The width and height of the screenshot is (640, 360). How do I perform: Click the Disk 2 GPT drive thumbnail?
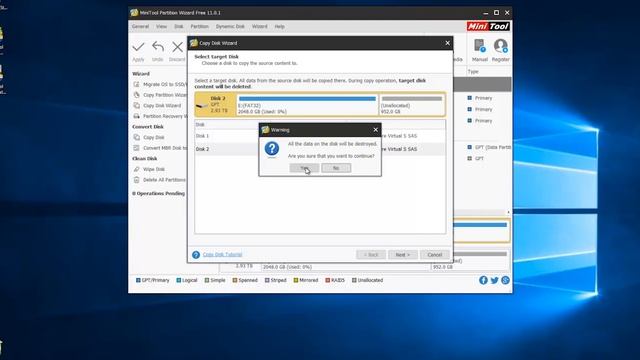pos(216,104)
